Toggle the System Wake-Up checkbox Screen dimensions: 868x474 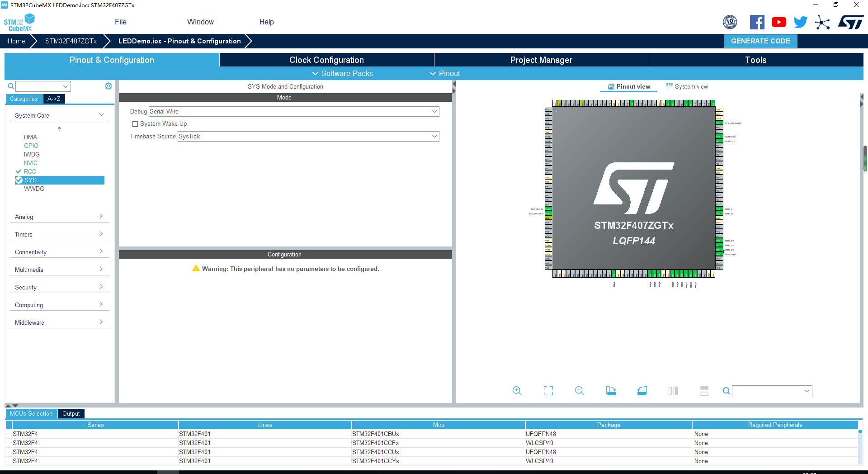[x=135, y=124]
